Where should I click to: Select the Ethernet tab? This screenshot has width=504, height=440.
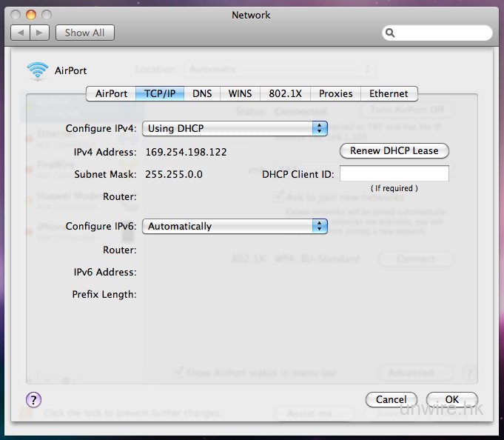pos(389,94)
